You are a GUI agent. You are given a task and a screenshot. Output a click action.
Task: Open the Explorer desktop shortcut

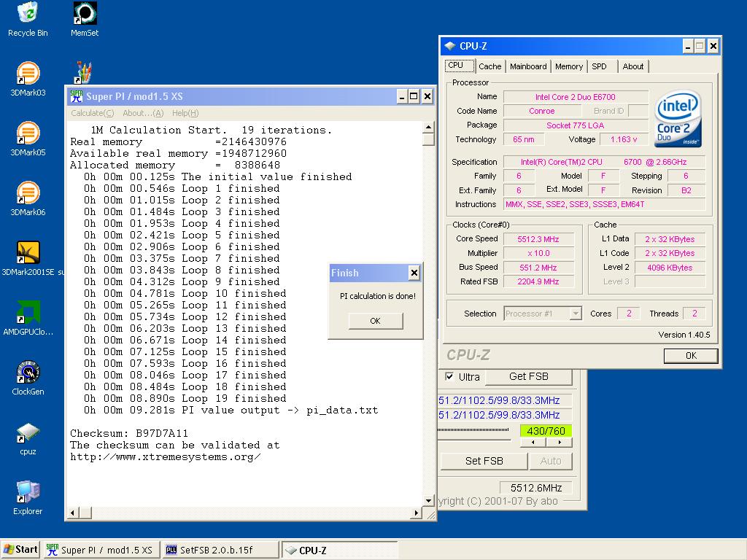tap(28, 498)
